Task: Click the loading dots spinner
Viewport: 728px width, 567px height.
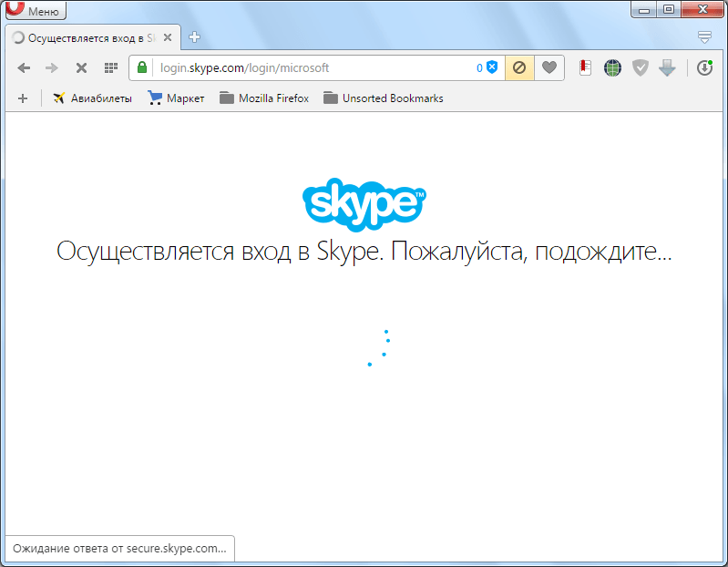Action: pos(379,348)
